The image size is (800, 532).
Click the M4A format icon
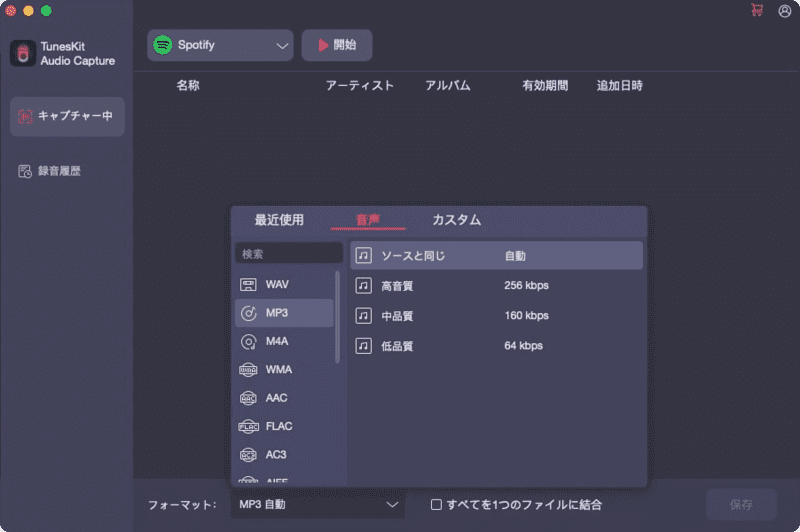[248, 342]
